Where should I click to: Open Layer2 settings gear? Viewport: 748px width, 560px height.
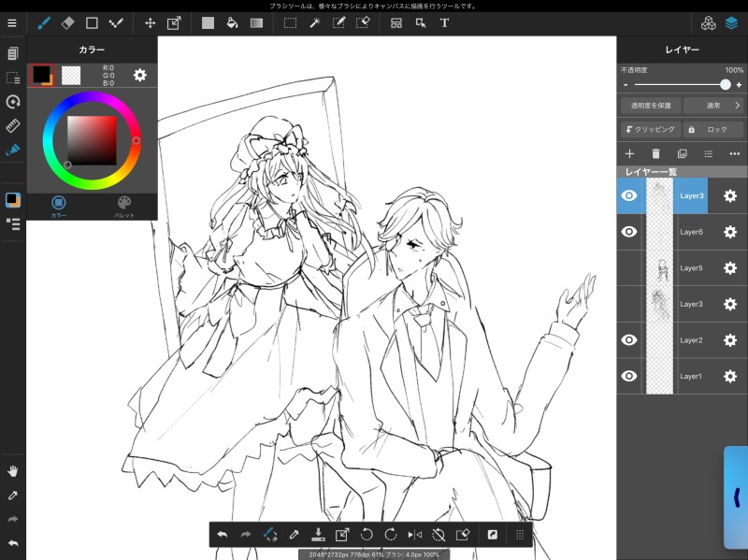pyautogui.click(x=730, y=339)
